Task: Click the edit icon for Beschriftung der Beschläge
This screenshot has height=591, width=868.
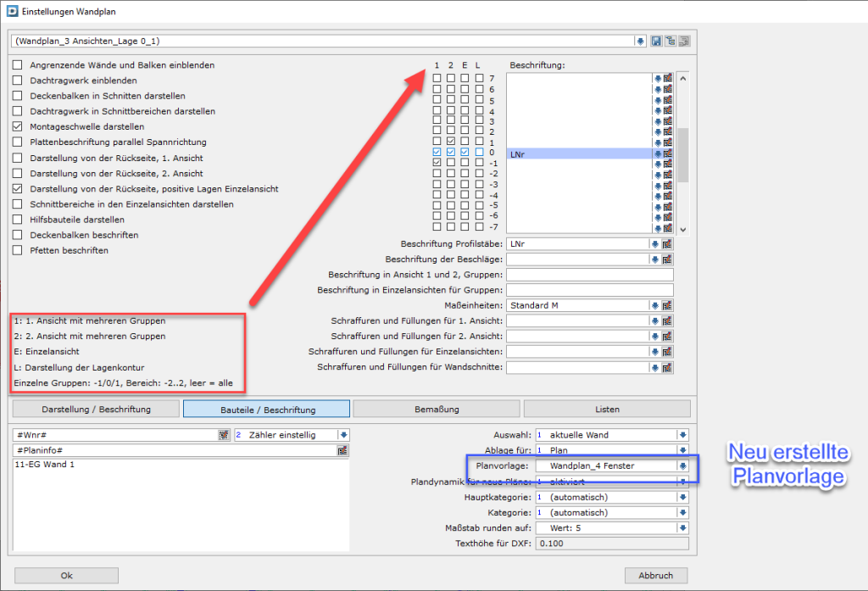Action: click(667, 259)
